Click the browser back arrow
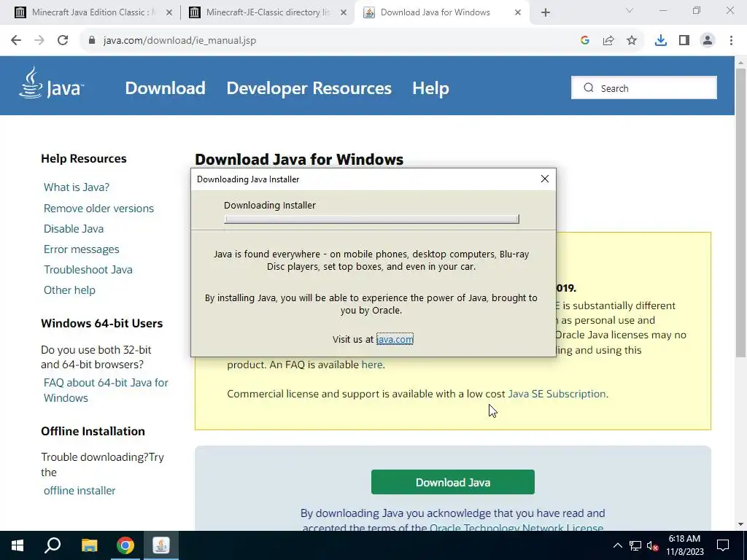Screen dimensions: 747x560 point(16,41)
